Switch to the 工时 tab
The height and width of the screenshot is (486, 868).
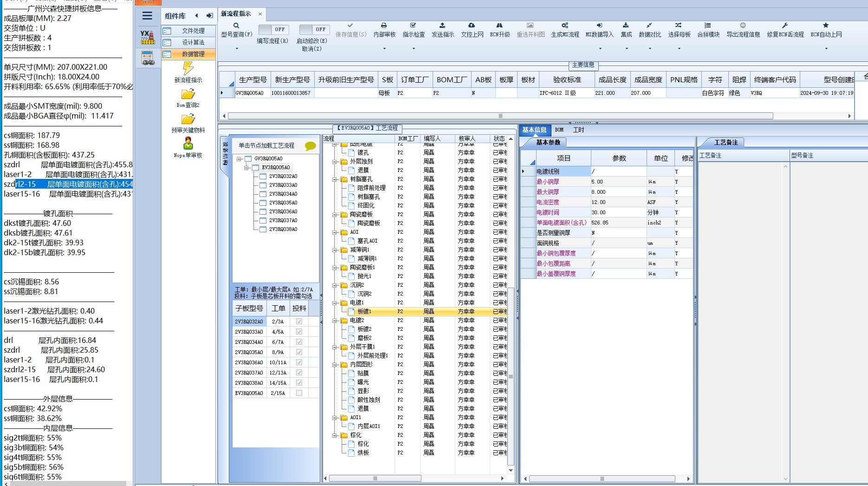click(x=578, y=130)
